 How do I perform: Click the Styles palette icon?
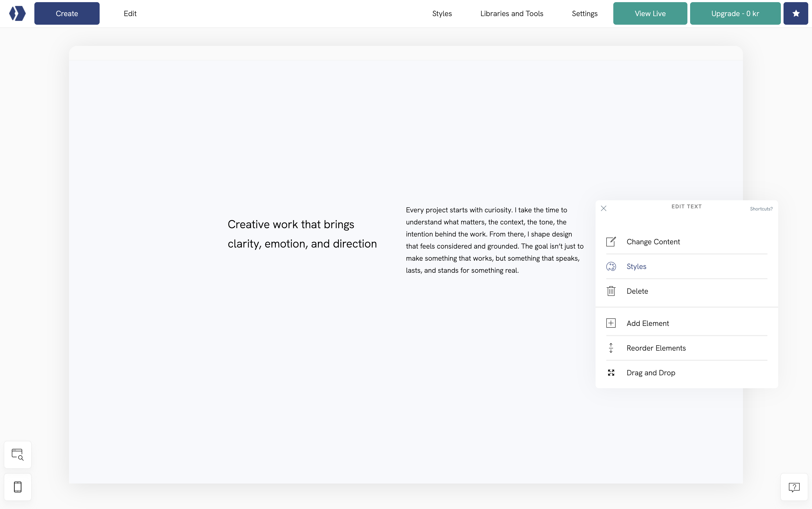coord(611,266)
